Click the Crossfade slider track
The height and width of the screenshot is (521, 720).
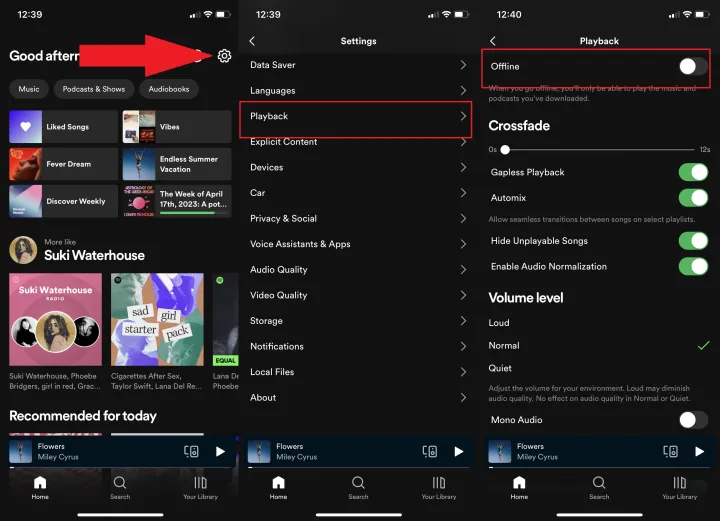click(600, 149)
